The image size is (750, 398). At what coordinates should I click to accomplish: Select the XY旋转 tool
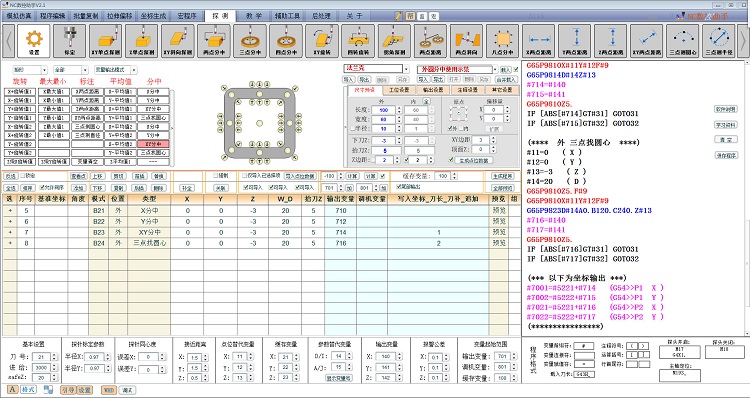(322, 41)
